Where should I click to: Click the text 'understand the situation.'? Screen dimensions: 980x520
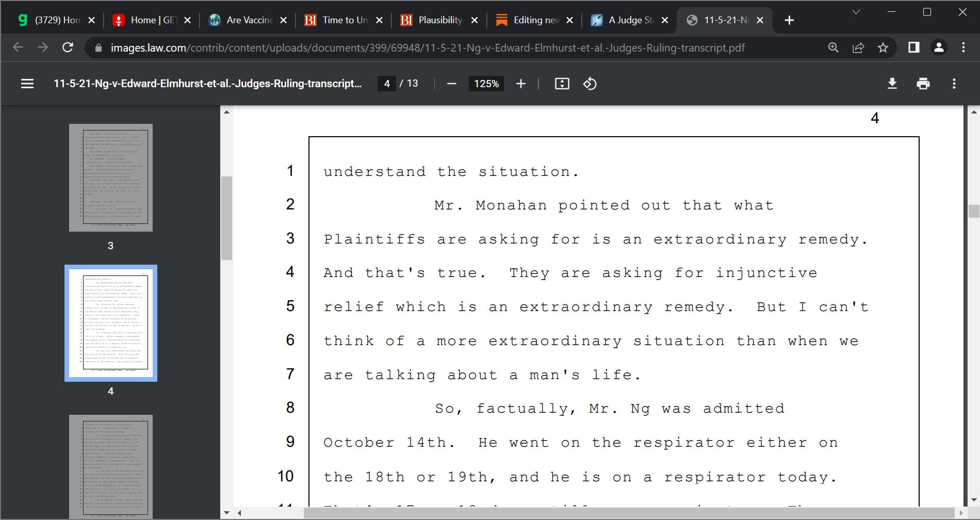(451, 171)
